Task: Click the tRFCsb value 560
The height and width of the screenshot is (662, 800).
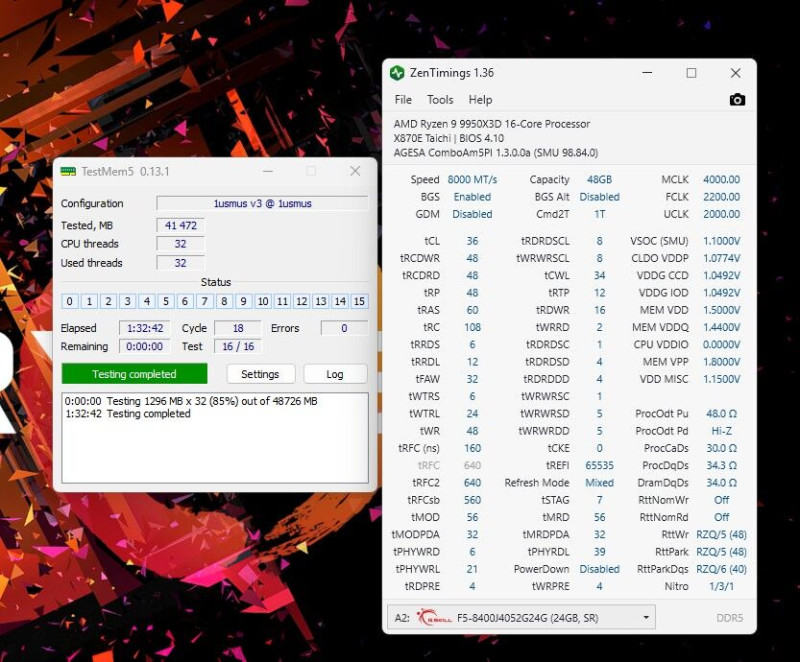Action: tap(472, 500)
